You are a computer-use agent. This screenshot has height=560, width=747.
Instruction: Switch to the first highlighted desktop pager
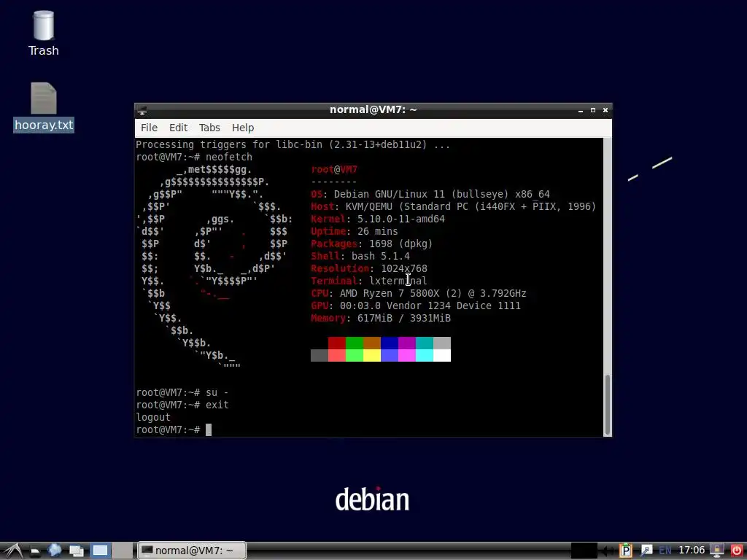pos(101,551)
